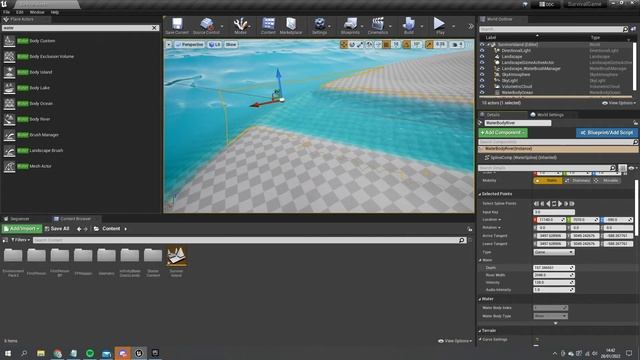640x360 pixels.
Task: Open the File menu
Action: [7, 12]
